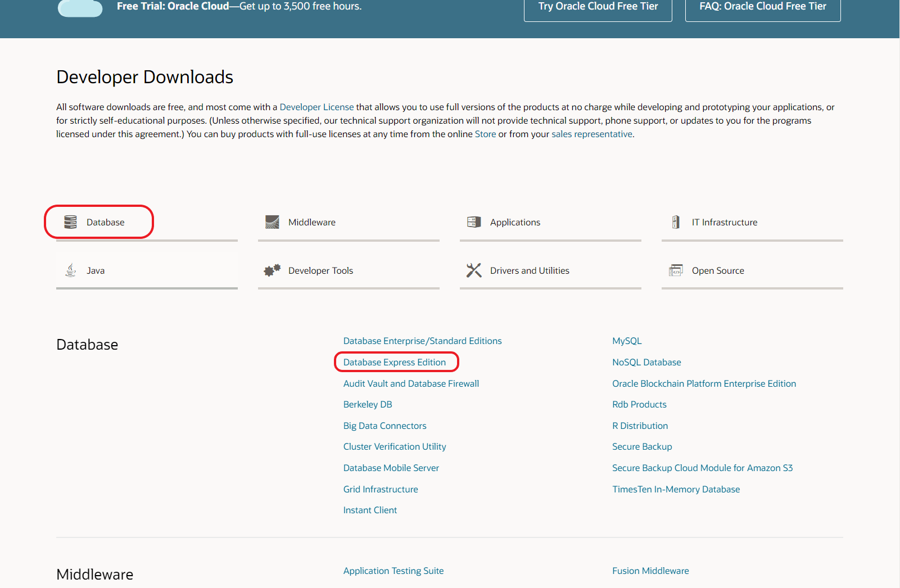Click the Developer Downloads heading
This screenshot has height=588, width=900.
pos(145,77)
